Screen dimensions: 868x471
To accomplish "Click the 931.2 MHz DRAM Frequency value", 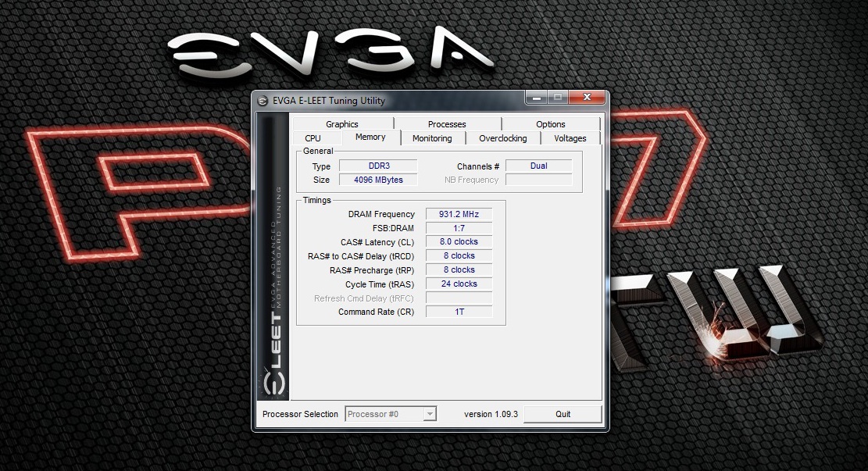I will (459, 214).
